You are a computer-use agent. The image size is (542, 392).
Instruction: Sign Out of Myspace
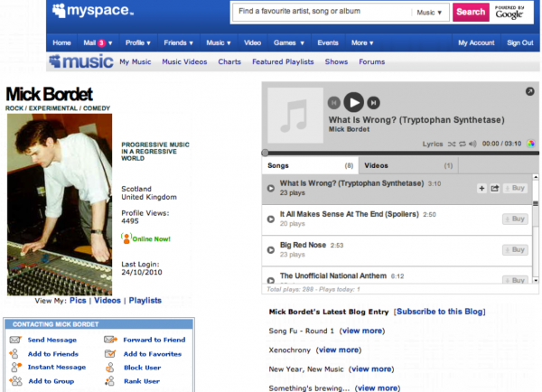[x=520, y=42]
